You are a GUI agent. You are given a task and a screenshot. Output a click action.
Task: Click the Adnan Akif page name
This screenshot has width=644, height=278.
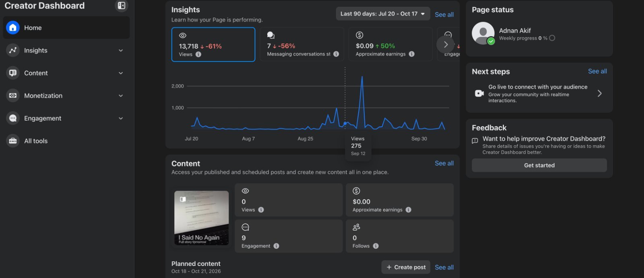[515, 31]
